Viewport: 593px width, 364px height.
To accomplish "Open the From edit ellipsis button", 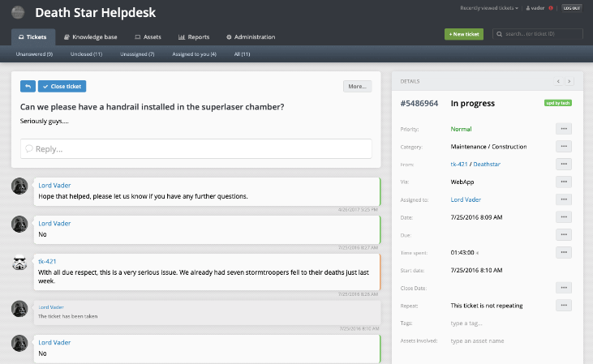I will 564,164.
